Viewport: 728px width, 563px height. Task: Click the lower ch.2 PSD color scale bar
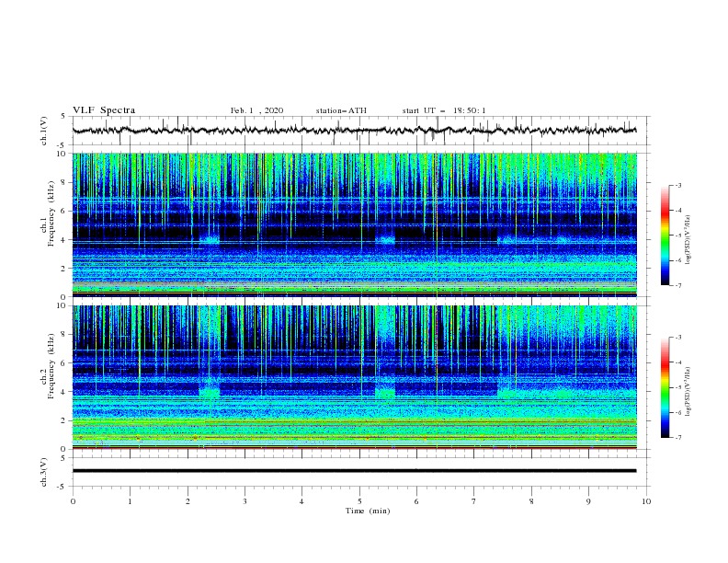pyautogui.click(x=665, y=387)
